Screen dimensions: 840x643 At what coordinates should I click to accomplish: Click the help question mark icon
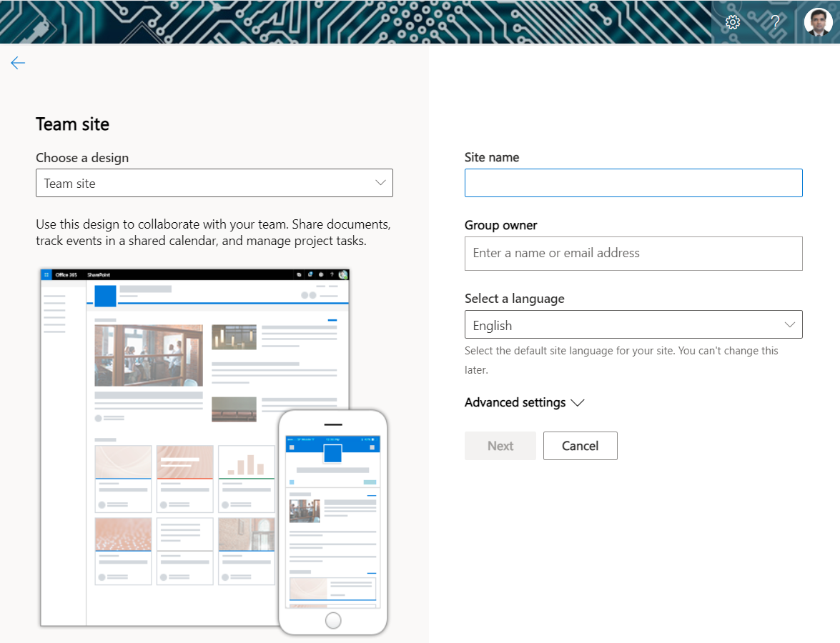pyautogui.click(x=775, y=22)
